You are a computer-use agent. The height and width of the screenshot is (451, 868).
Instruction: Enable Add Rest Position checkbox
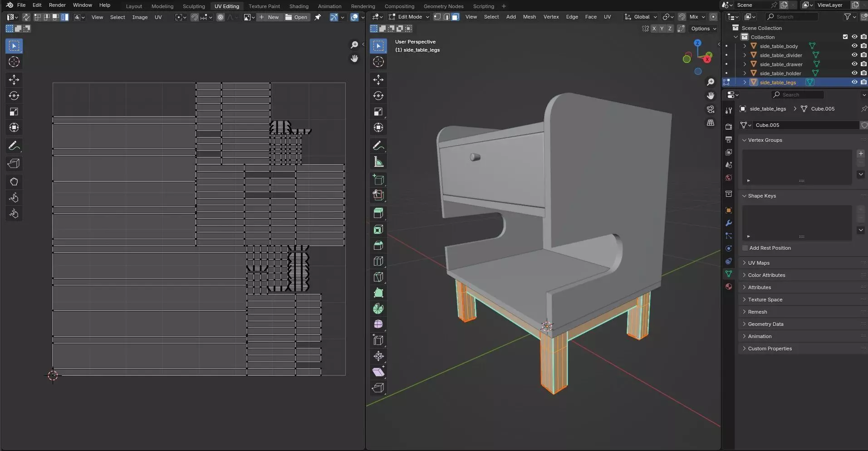(745, 248)
